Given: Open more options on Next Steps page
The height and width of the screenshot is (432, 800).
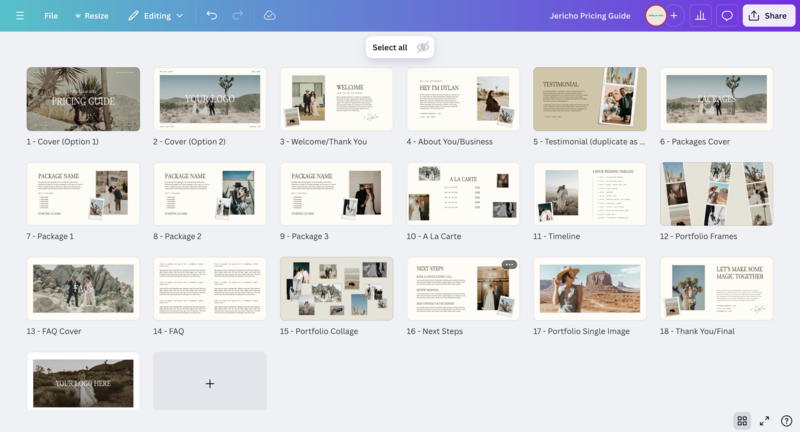Looking at the screenshot, I should click(x=509, y=264).
